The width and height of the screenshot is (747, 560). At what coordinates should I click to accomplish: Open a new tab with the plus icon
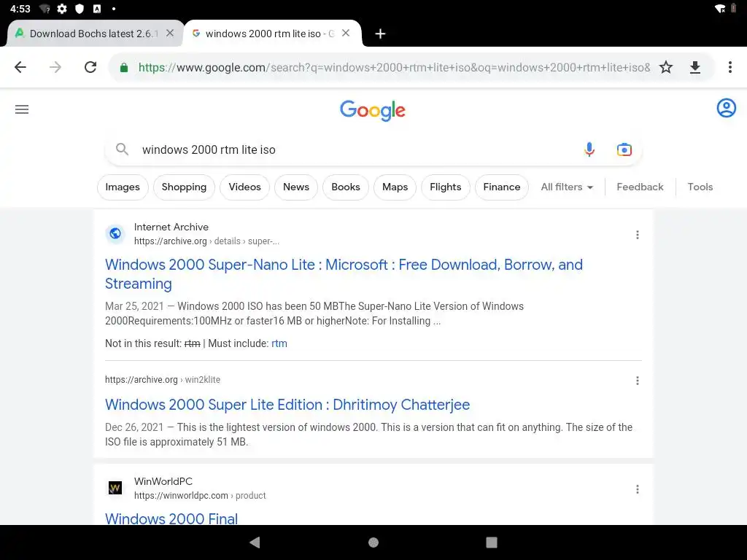pos(380,34)
